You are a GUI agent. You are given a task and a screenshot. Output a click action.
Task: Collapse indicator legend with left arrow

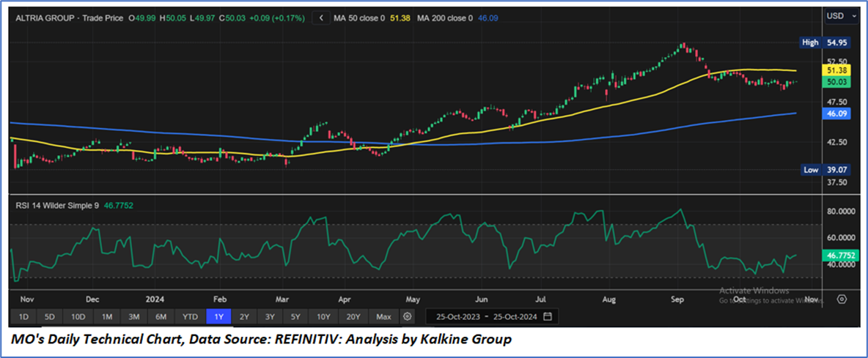[x=322, y=18]
